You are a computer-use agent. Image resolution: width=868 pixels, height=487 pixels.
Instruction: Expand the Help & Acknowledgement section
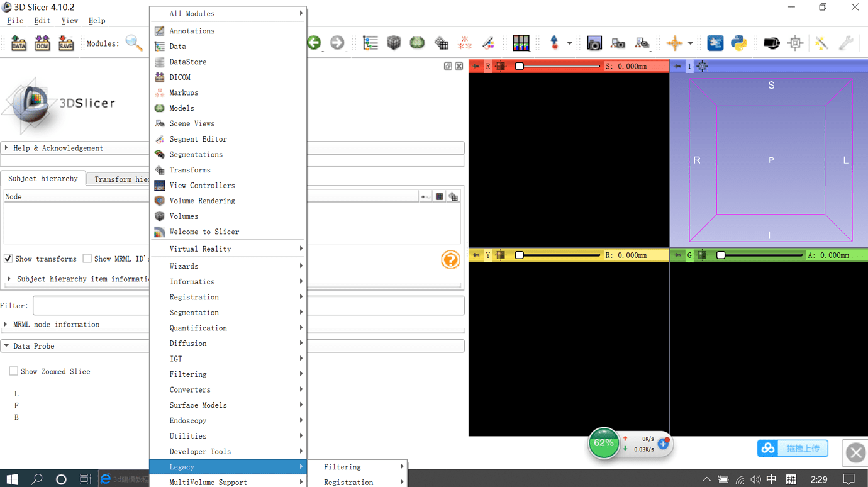pyautogui.click(x=58, y=148)
